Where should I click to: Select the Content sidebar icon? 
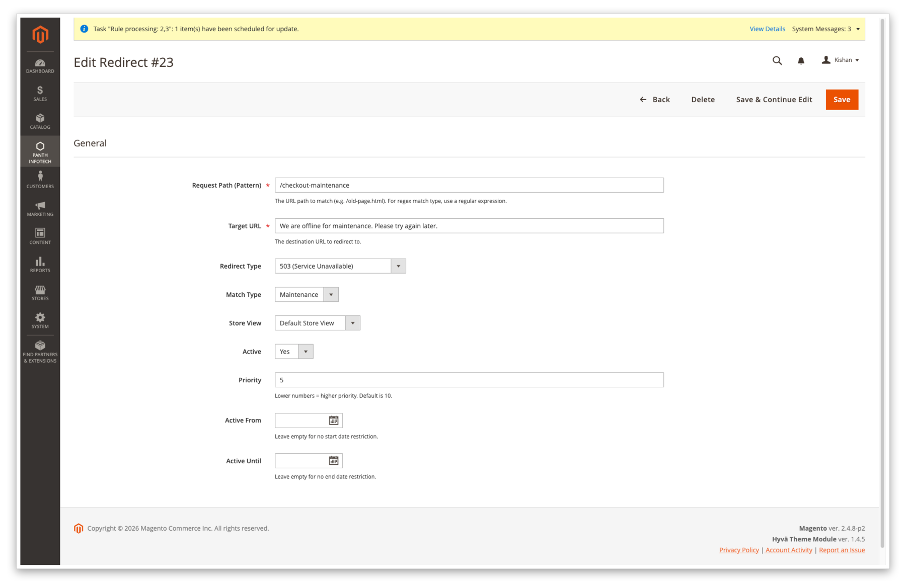(40, 235)
